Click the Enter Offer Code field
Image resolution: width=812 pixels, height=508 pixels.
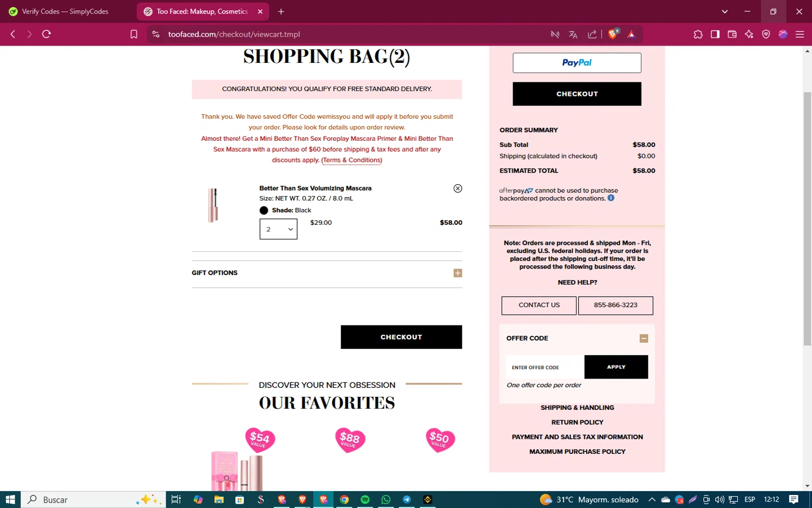545,367
